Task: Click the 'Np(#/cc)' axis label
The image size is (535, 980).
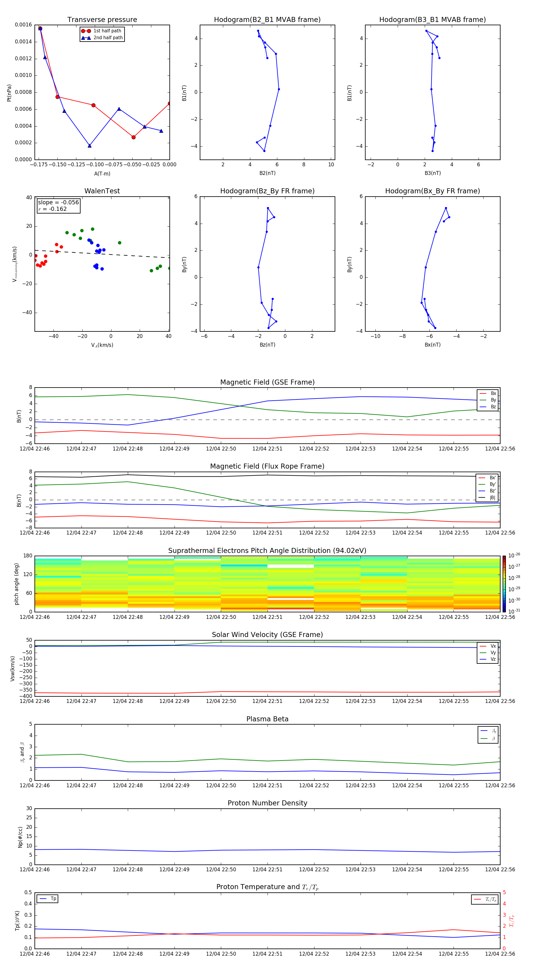Action: tap(20, 837)
